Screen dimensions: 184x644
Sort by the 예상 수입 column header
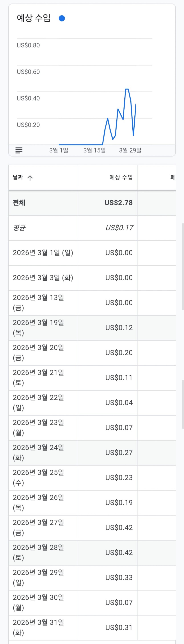click(x=121, y=177)
